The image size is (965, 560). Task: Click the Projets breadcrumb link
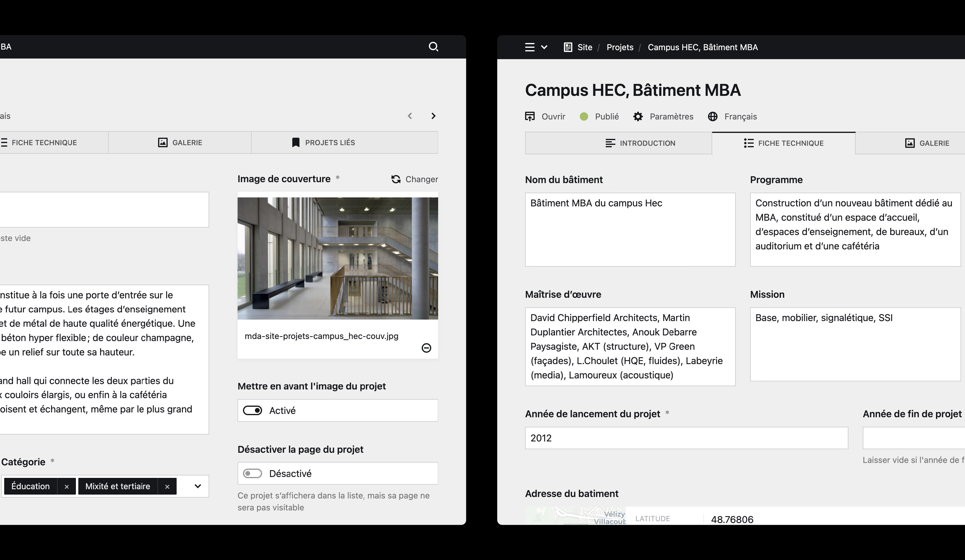[620, 47]
